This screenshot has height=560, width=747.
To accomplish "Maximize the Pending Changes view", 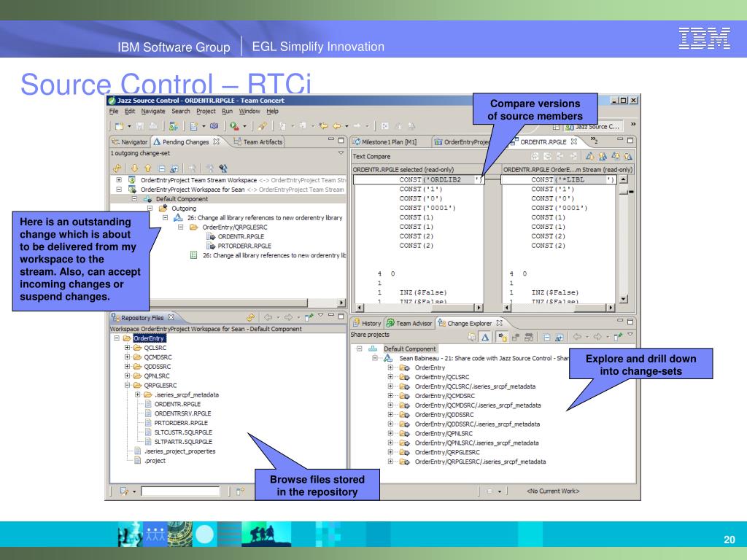I will pyautogui.click(x=341, y=141).
